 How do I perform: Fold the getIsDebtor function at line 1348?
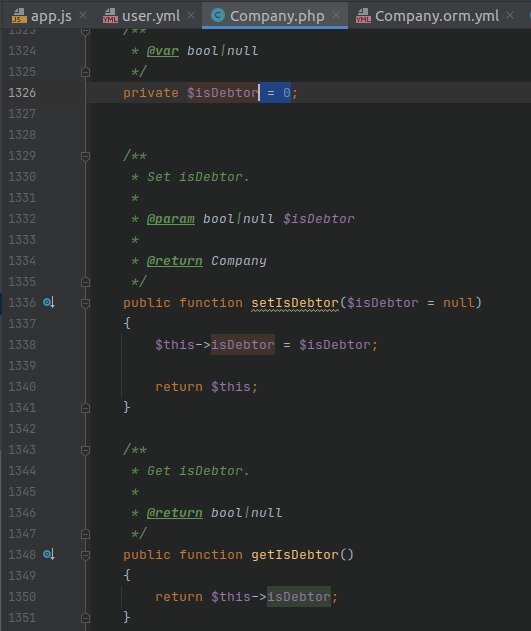(85, 555)
